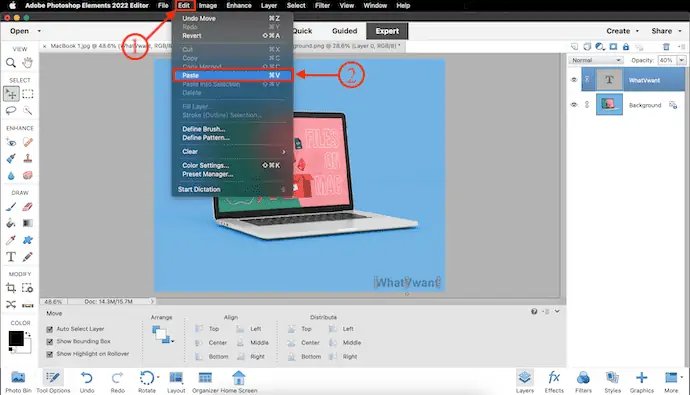Image resolution: width=690 pixels, height=395 pixels.
Task: Select the Hand tool
Action: [x=28, y=62]
